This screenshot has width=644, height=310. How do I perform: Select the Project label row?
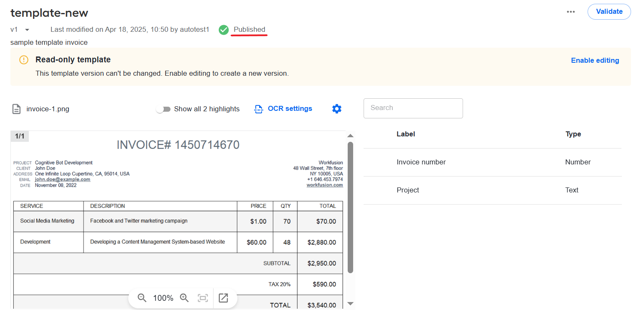[x=492, y=190]
